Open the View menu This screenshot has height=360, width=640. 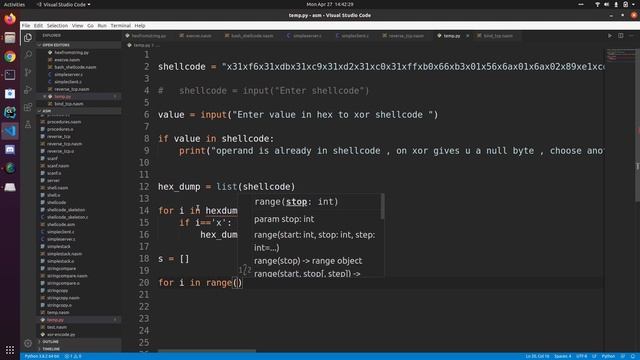[78, 25]
